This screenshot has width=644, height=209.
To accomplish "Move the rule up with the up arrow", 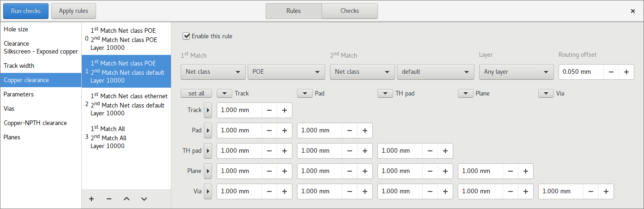I will [x=127, y=199].
